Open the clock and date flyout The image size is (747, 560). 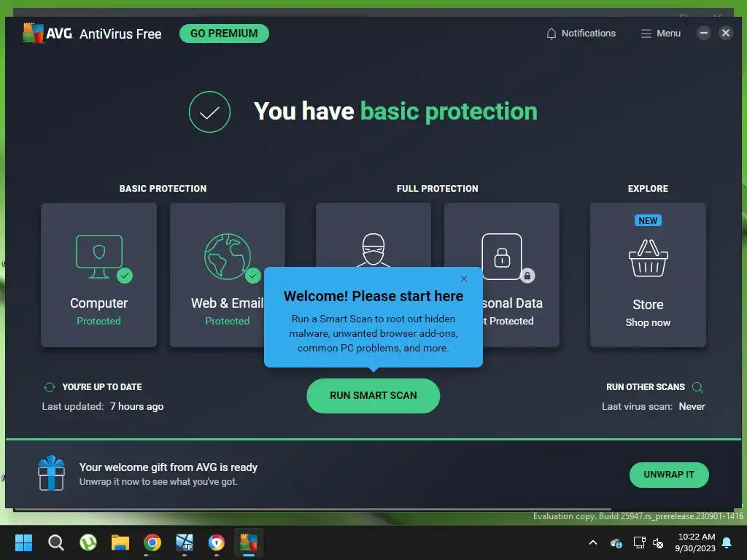pos(695,542)
